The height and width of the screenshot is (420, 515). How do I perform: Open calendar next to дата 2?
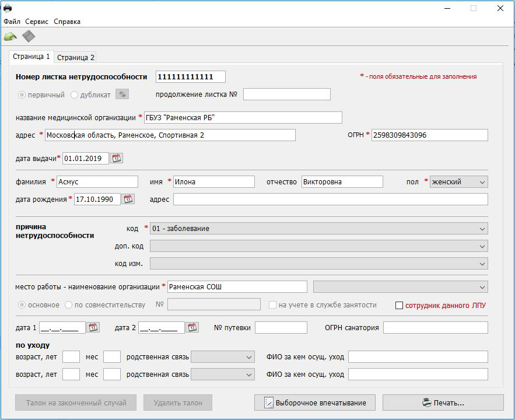point(192,327)
